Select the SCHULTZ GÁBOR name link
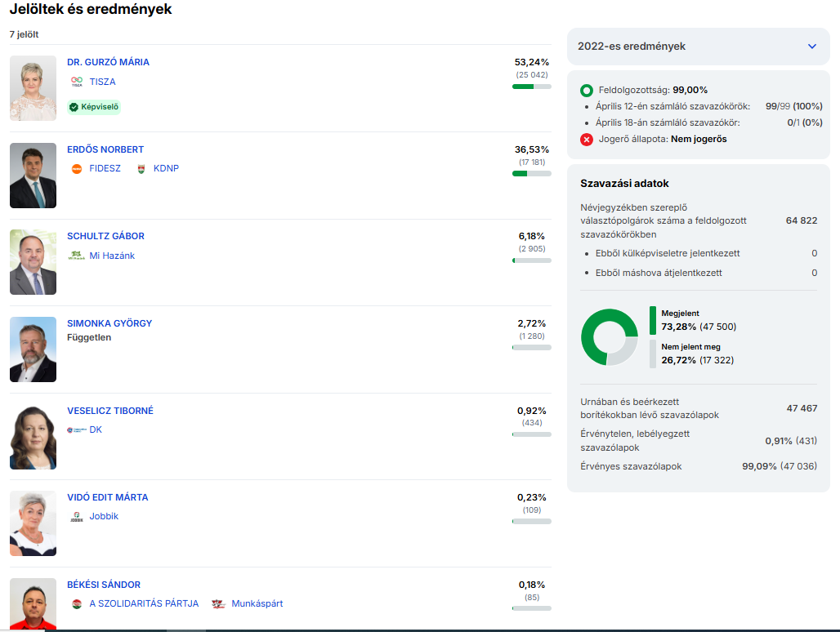Viewport: 840px width, 632px height. (105, 236)
